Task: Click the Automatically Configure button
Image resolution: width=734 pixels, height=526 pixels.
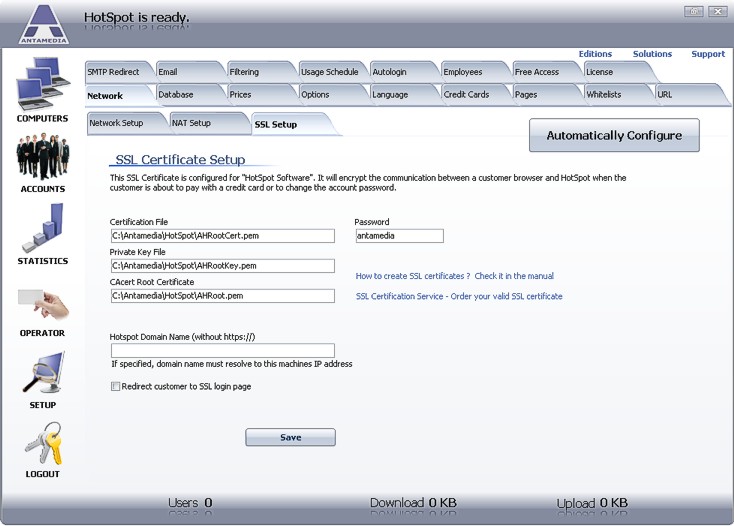Action: [614, 135]
